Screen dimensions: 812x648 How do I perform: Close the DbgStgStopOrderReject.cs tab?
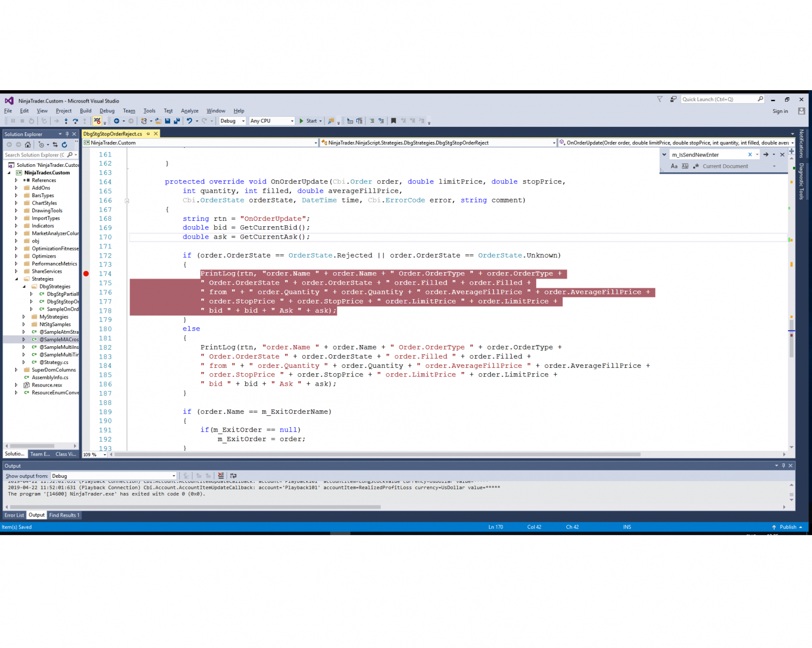click(x=156, y=134)
